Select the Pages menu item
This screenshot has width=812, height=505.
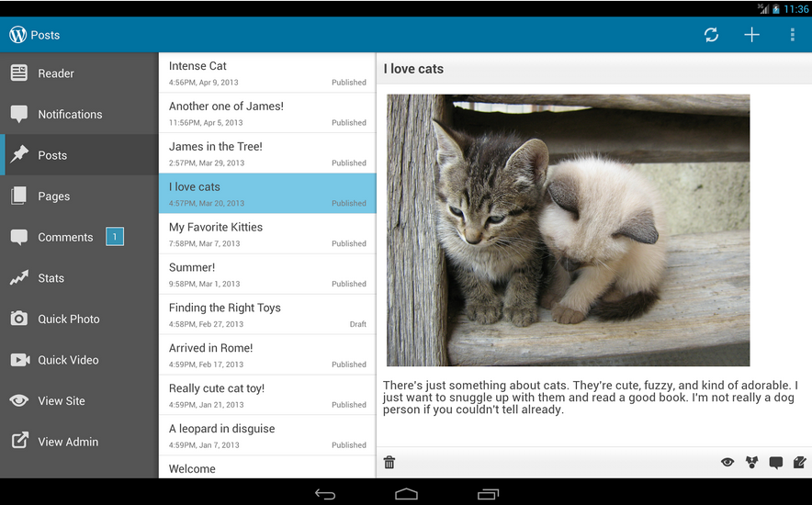tap(79, 196)
